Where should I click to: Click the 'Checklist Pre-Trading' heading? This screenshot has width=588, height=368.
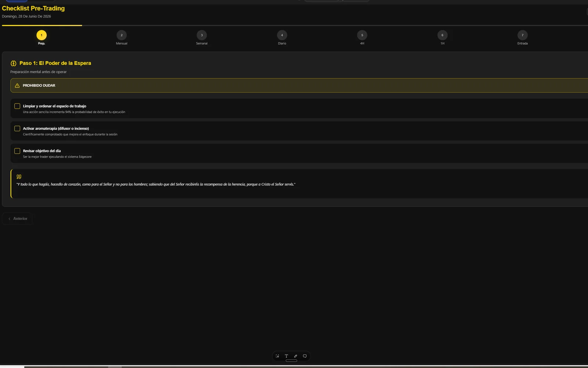(33, 8)
